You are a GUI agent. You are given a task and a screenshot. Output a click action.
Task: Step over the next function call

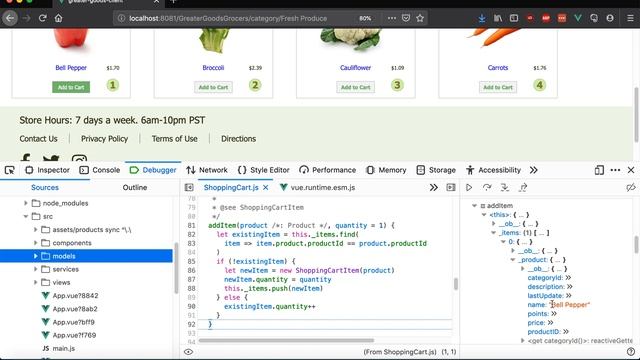coord(487,187)
